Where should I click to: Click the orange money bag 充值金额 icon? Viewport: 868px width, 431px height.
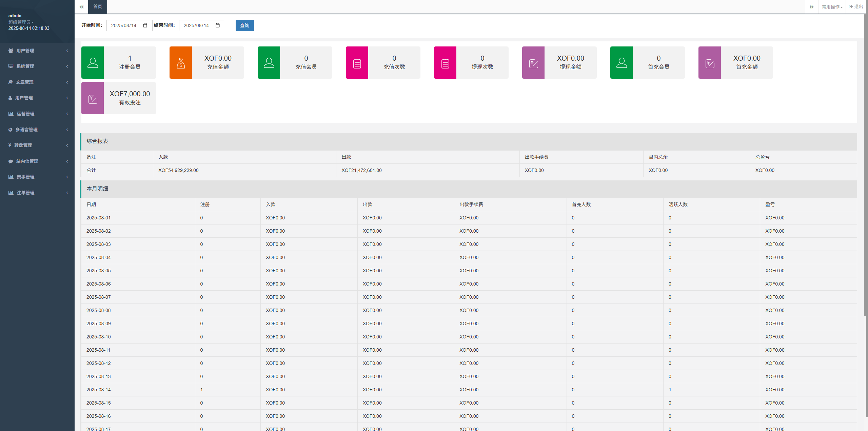click(x=181, y=63)
